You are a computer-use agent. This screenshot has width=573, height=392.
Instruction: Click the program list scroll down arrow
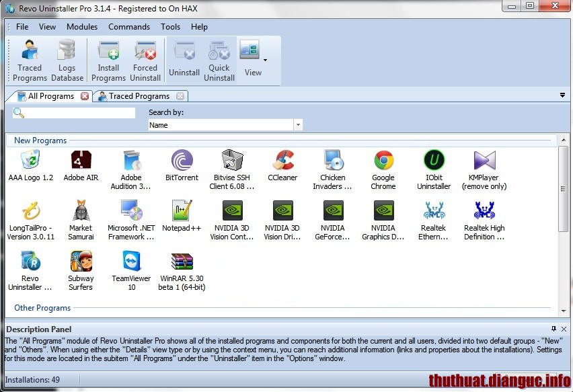pos(563,311)
